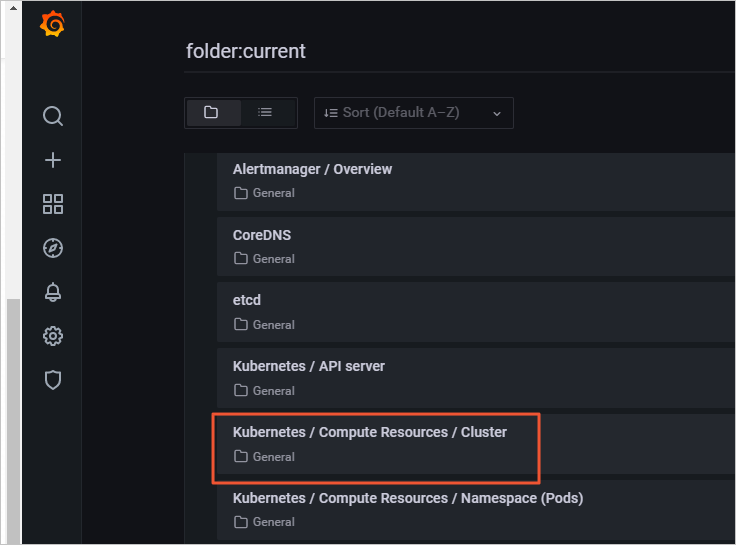Viewport: 736px width, 545px height.
Task: Open the Dashboards grid icon
Action: point(53,204)
